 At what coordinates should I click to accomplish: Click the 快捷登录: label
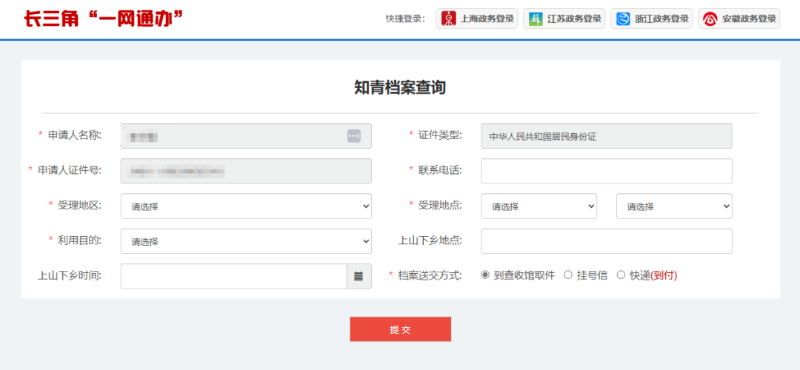coord(406,19)
